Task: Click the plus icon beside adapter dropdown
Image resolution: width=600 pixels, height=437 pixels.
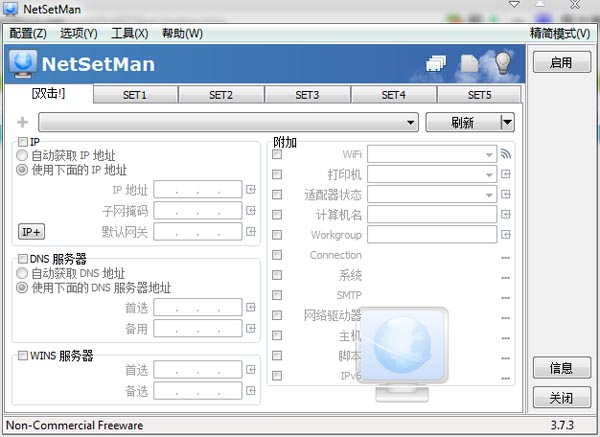Action: [x=23, y=122]
